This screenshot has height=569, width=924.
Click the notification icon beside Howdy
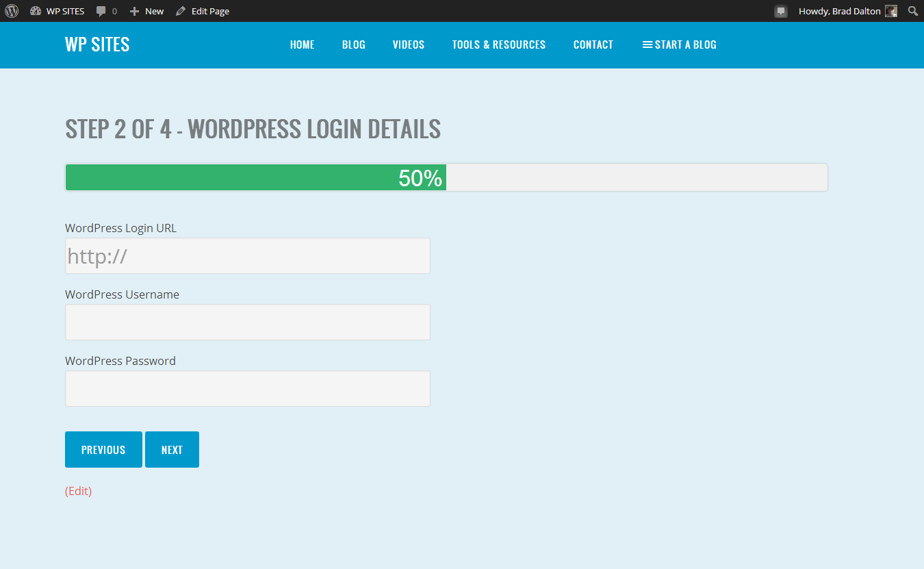(x=781, y=11)
